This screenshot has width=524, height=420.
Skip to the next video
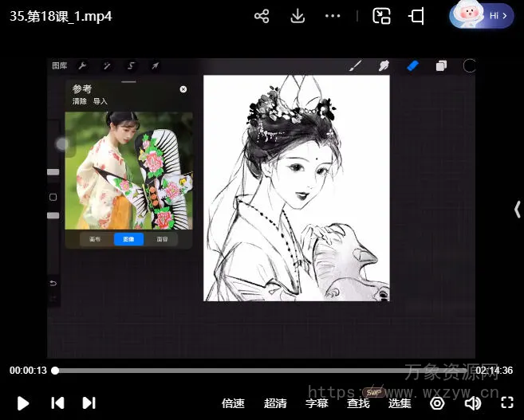pyautogui.click(x=89, y=403)
